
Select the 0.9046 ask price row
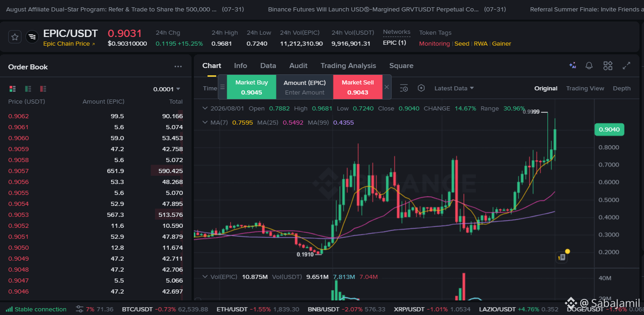[x=95, y=291]
